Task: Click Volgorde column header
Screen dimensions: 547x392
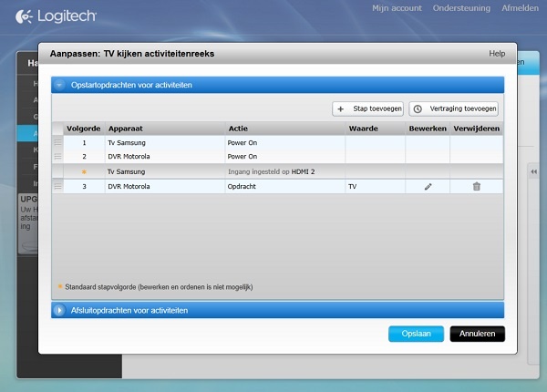Action: pos(84,129)
